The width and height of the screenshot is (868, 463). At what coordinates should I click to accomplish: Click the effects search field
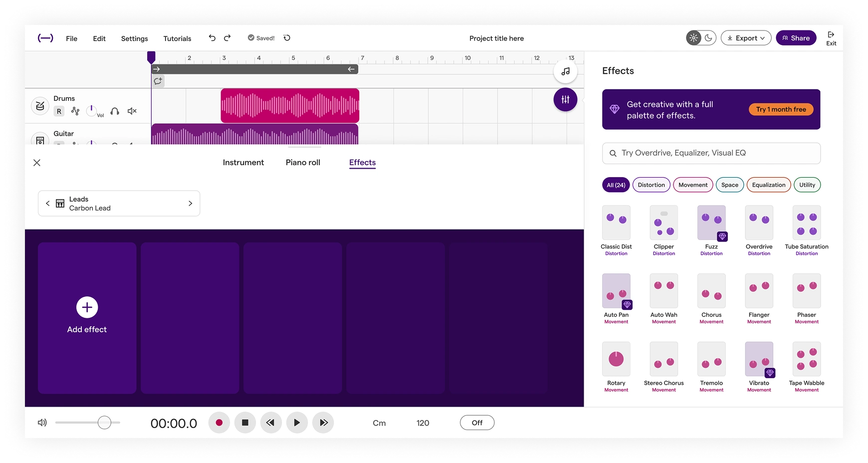pyautogui.click(x=711, y=153)
